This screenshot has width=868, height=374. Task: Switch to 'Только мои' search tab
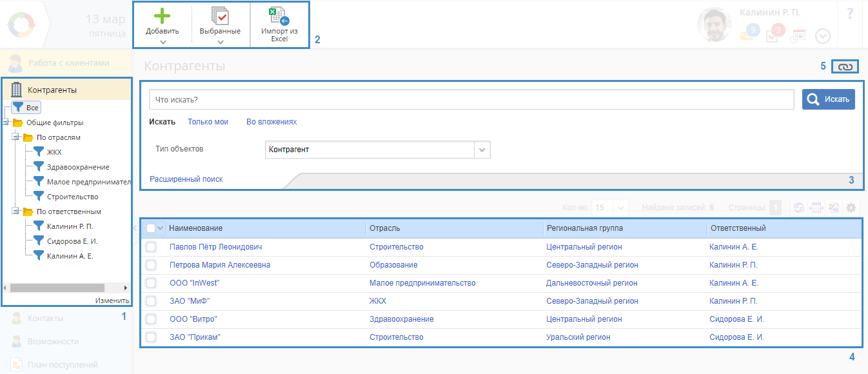click(208, 122)
